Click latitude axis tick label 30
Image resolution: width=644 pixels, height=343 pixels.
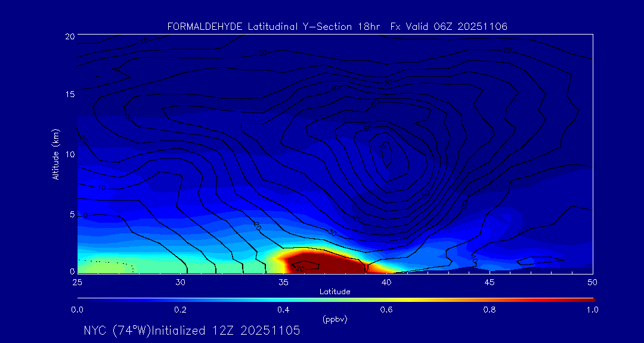click(x=180, y=282)
